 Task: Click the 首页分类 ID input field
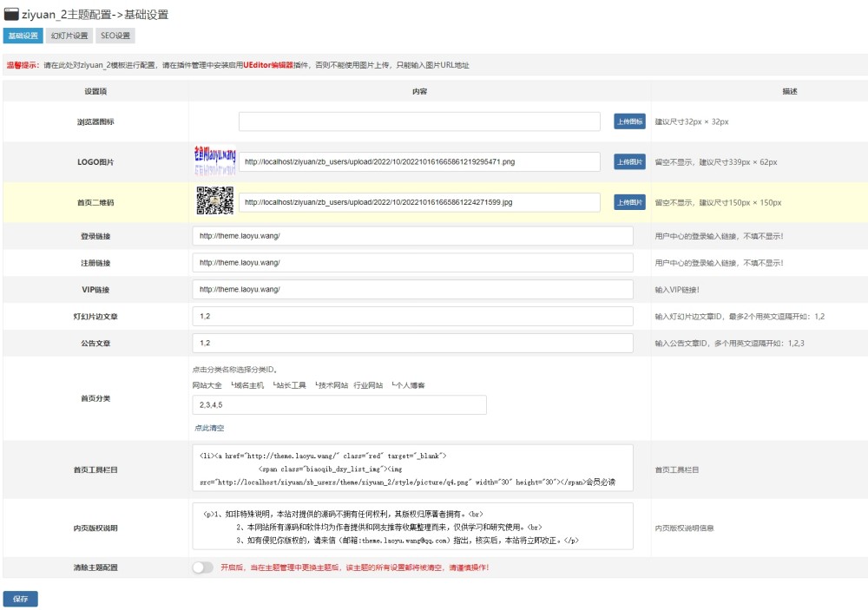[339, 404]
